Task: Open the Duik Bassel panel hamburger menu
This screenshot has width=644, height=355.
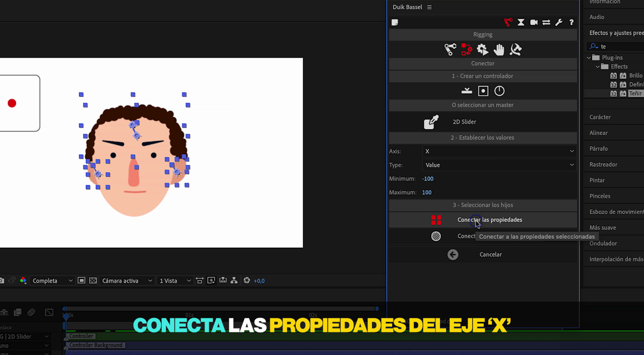Action: [429, 7]
